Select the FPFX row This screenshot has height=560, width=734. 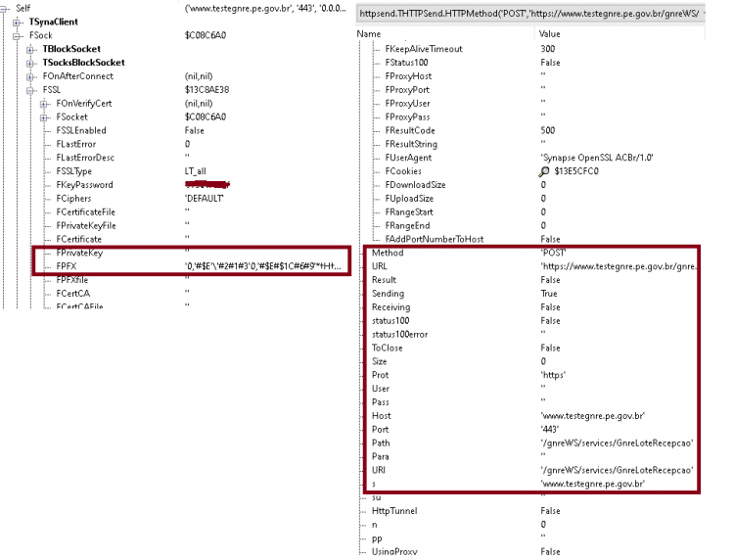coord(192,266)
